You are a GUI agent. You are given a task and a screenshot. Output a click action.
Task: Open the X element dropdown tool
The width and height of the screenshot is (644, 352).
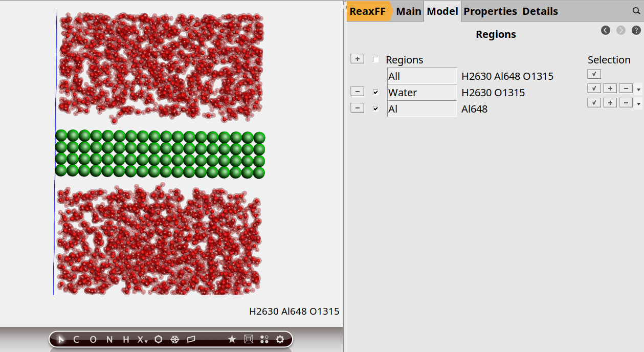142,339
